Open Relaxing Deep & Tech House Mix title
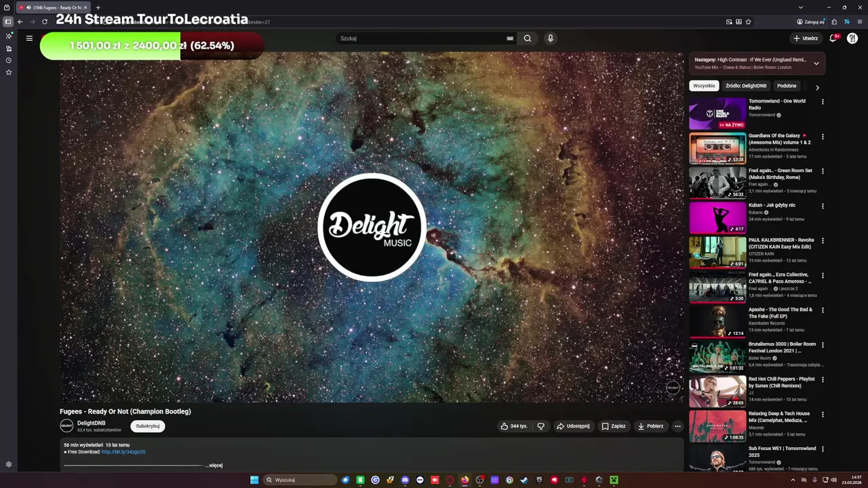This screenshot has width=868, height=488. [x=779, y=417]
